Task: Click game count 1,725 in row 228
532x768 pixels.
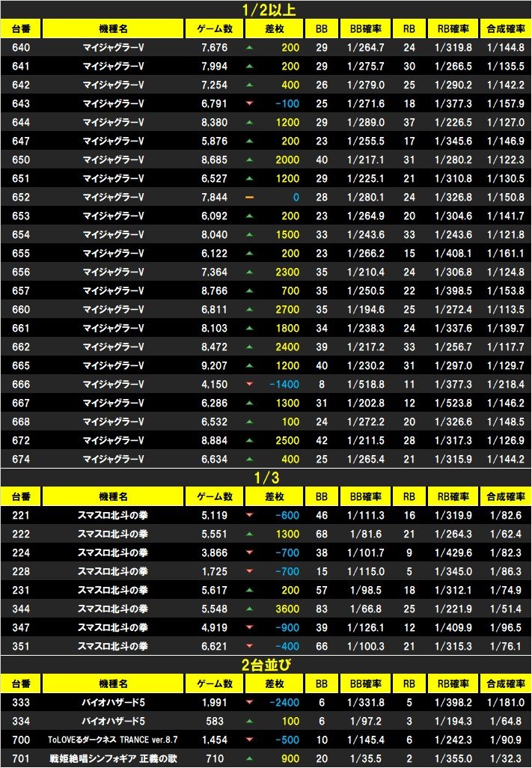Action: [214, 571]
